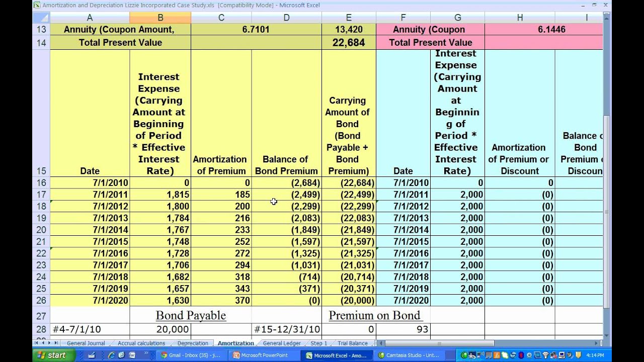
Task: Select the 'Amortization of Premium' header cell
Action: 221,113
